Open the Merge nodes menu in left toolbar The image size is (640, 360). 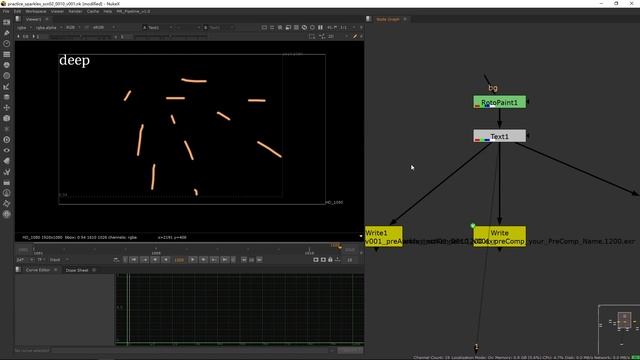[7, 97]
